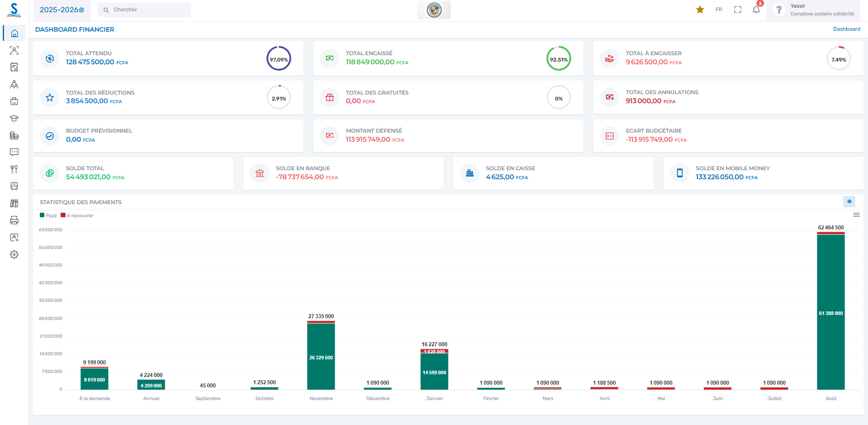
Task: Toggle fullscreen mode from the top bar
Action: pos(737,9)
